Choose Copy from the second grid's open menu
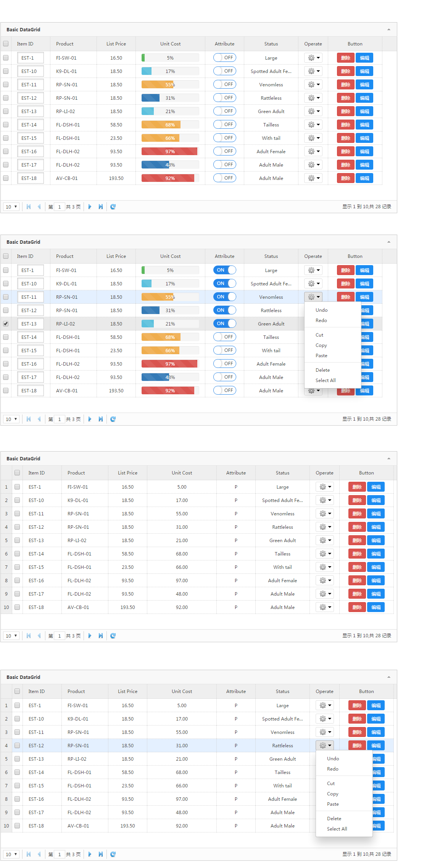432x868 pixels. pos(321,345)
